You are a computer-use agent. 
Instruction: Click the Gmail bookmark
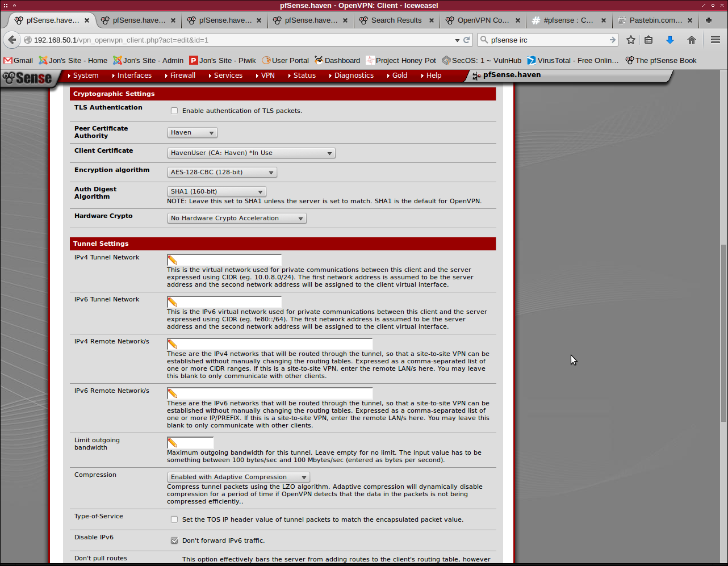18,60
